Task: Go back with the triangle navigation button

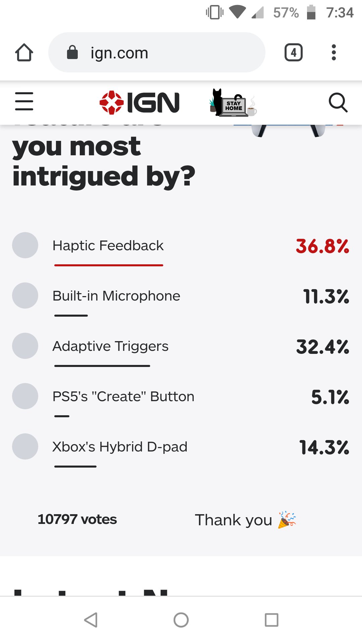Action: click(x=90, y=621)
